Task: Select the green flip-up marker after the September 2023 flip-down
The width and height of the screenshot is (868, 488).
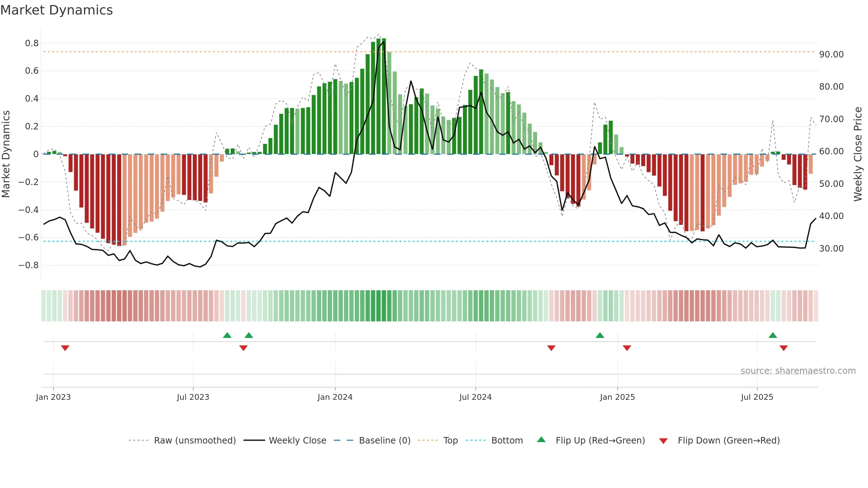Action: (249, 335)
